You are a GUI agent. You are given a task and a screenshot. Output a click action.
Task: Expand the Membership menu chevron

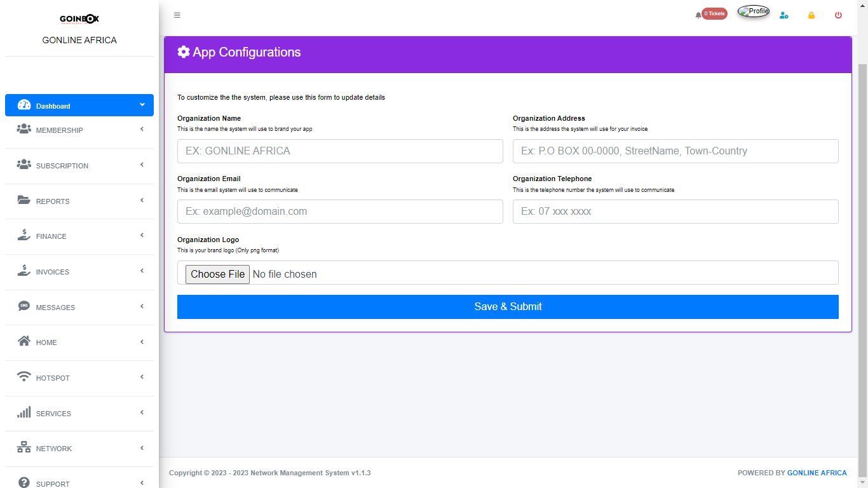pyautogui.click(x=142, y=129)
